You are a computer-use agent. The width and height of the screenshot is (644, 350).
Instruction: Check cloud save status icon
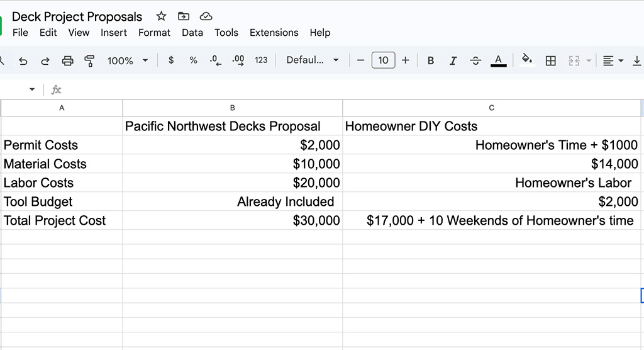(206, 16)
